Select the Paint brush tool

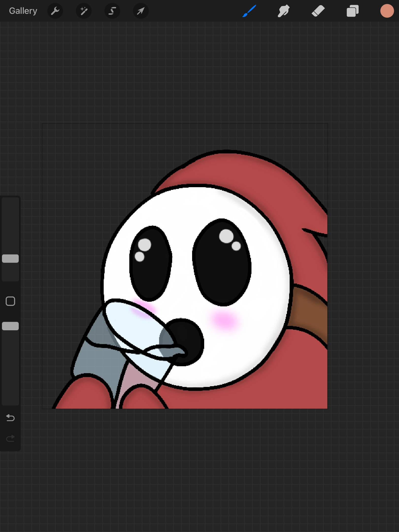tap(249, 11)
